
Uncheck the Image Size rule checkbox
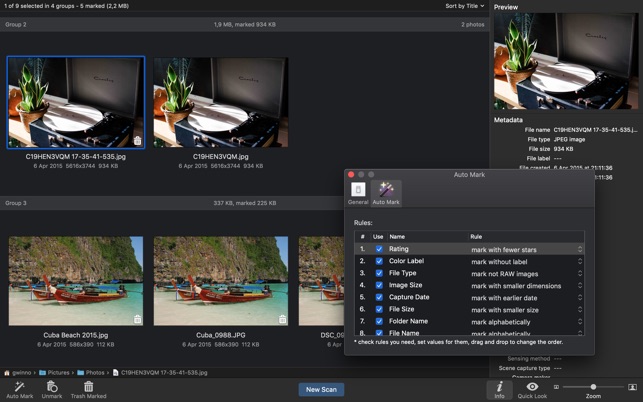pyautogui.click(x=379, y=285)
